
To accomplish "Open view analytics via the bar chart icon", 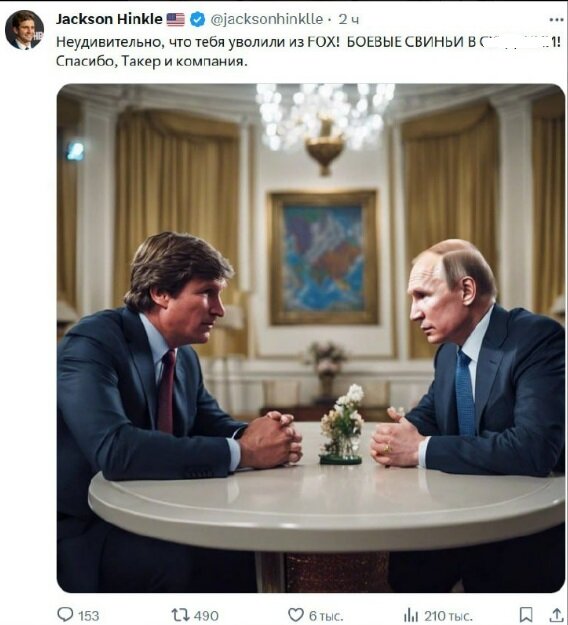I will point(412,615).
